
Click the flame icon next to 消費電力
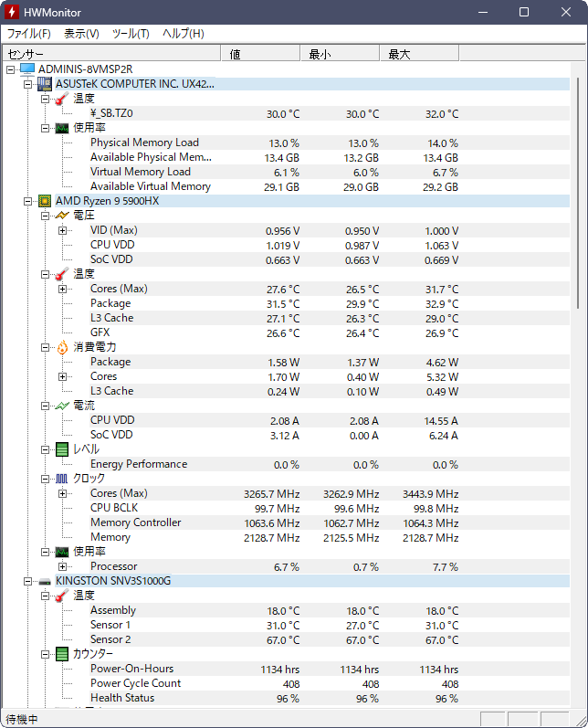(62, 347)
